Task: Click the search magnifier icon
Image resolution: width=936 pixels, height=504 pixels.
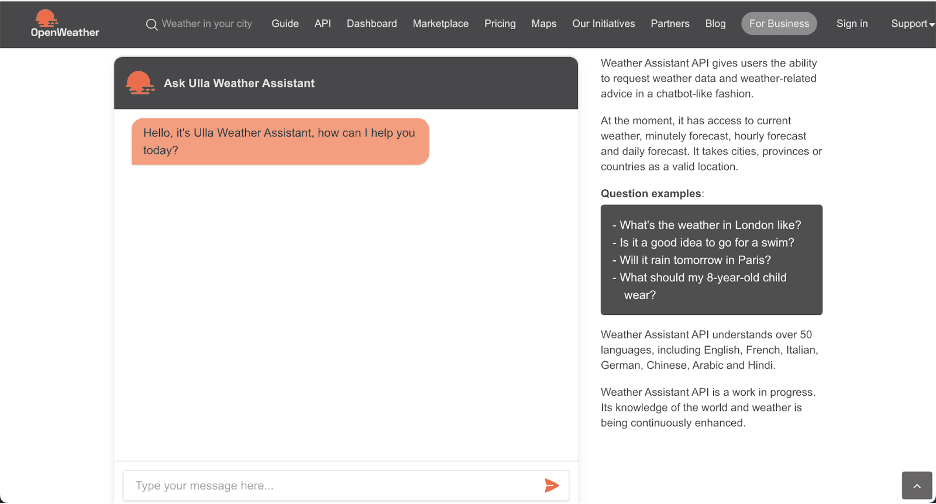Action: pos(152,24)
